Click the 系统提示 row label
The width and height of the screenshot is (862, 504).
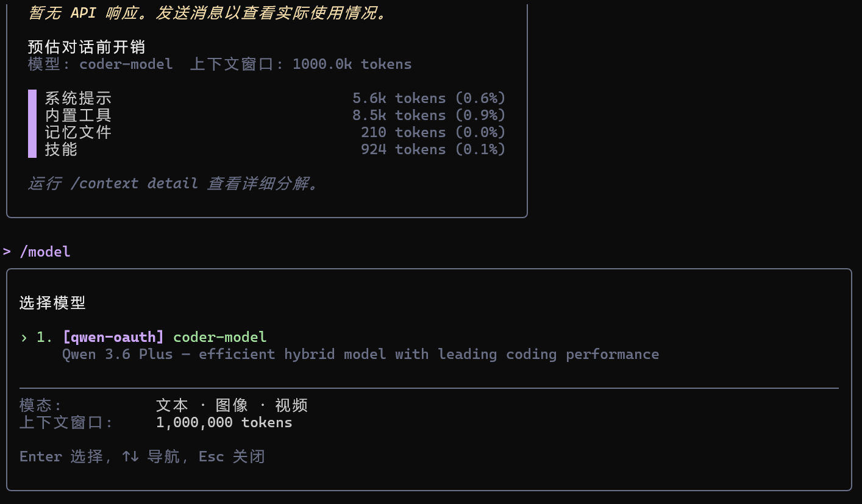tap(78, 98)
